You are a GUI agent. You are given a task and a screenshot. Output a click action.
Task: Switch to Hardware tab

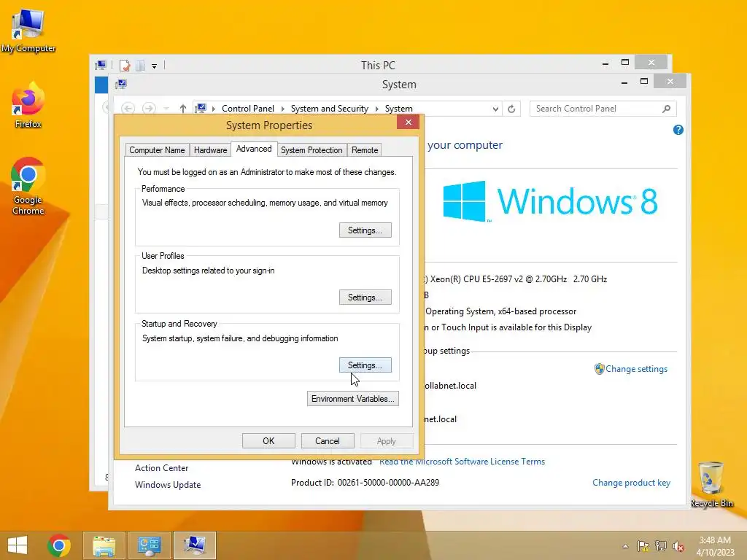[210, 150]
